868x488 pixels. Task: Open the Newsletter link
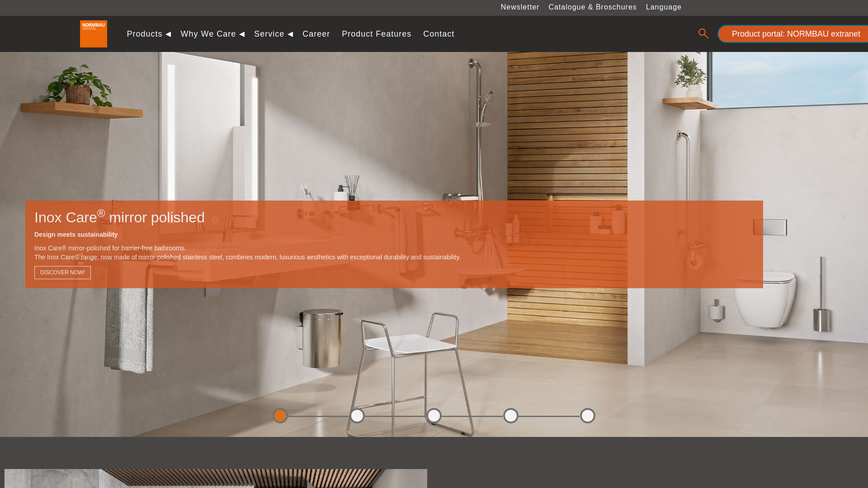pyautogui.click(x=520, y=7)
